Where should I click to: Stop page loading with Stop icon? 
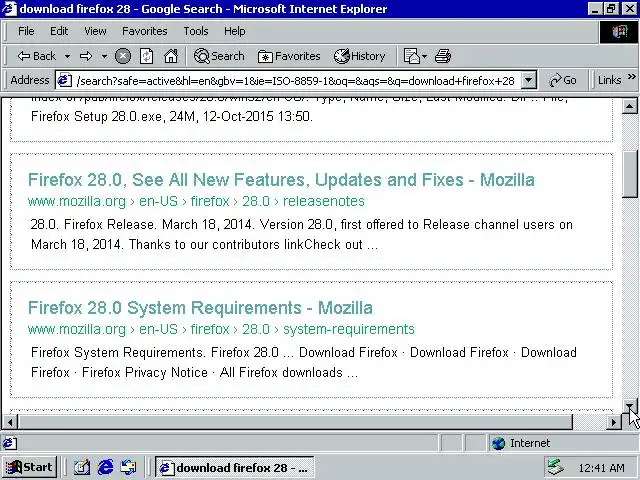point(123,56)
